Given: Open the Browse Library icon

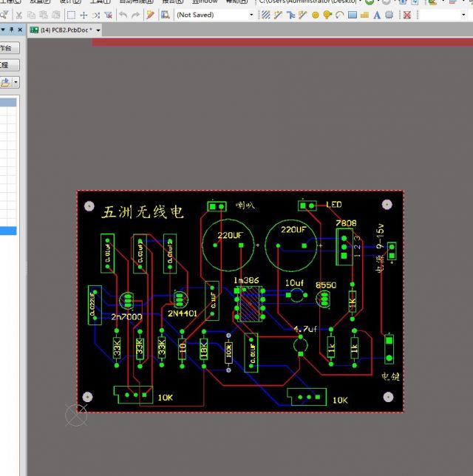Looking at the screenshot, I should point(165,15).
